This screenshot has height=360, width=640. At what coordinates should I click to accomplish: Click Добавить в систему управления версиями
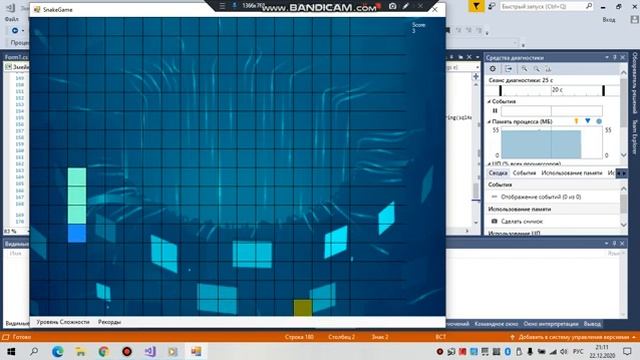573,337
